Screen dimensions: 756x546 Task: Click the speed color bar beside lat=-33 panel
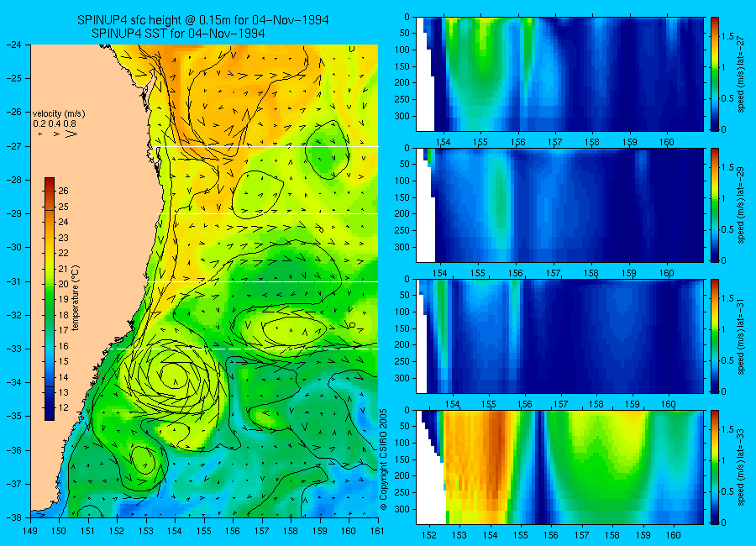(x=714, y=467)
